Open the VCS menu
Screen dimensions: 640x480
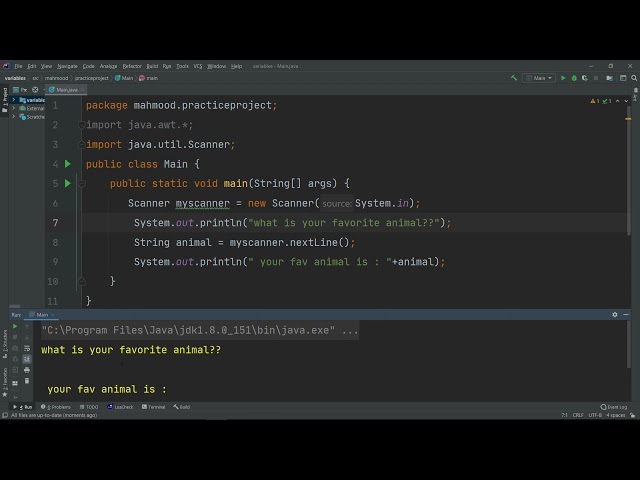(198, 66)
